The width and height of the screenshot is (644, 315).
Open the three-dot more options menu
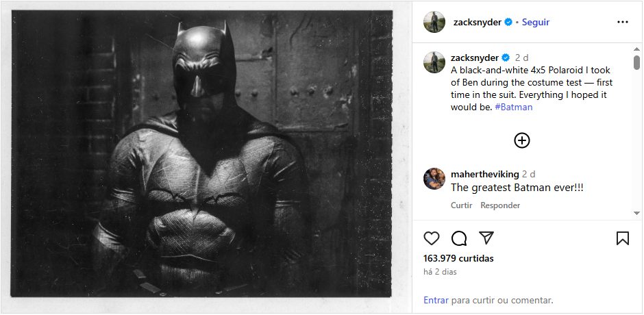622,22
